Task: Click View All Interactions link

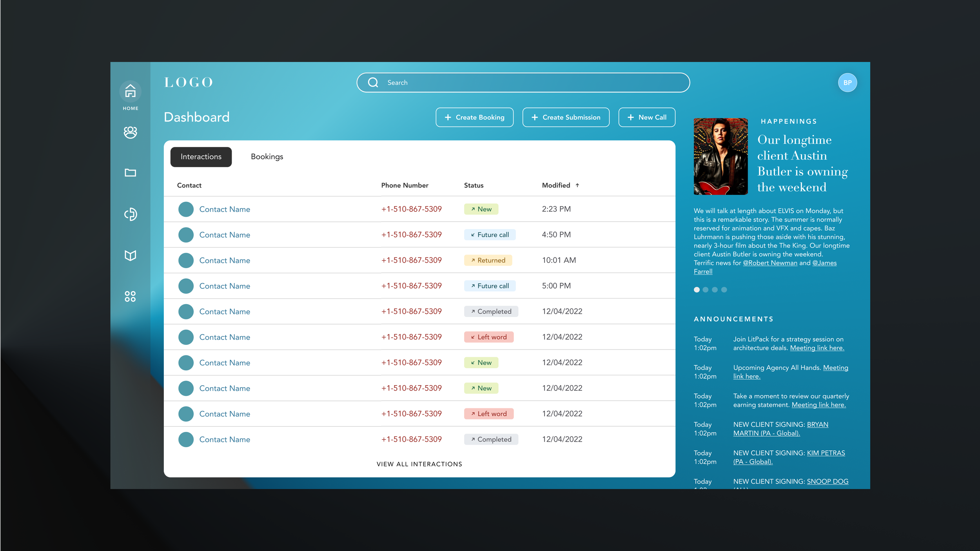Action: click(x=419, y=464)
